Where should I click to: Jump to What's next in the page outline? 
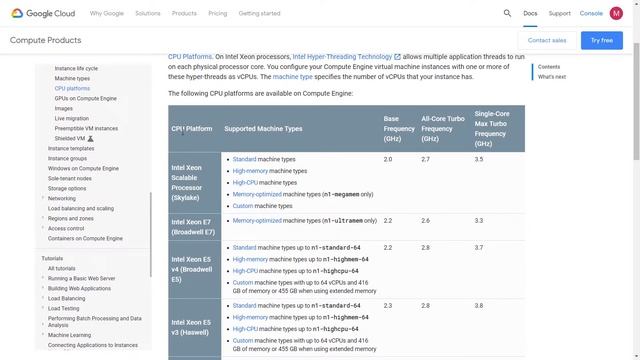[x=551, y=77]
